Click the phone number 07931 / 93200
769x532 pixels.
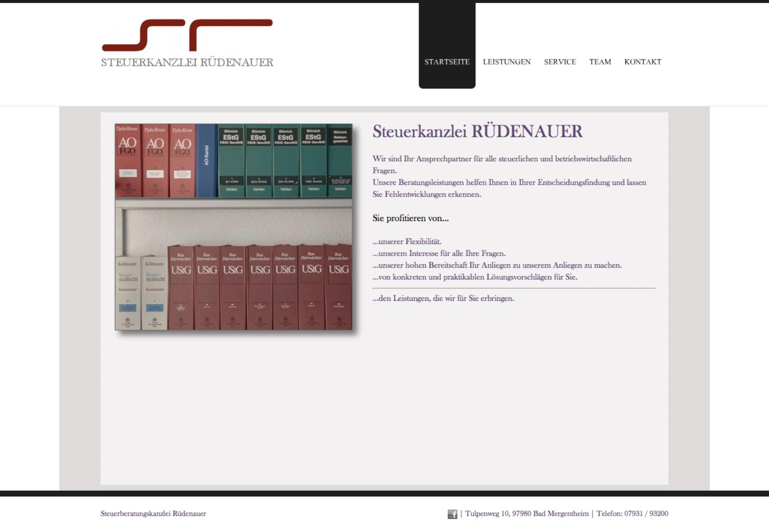[646, 514]
